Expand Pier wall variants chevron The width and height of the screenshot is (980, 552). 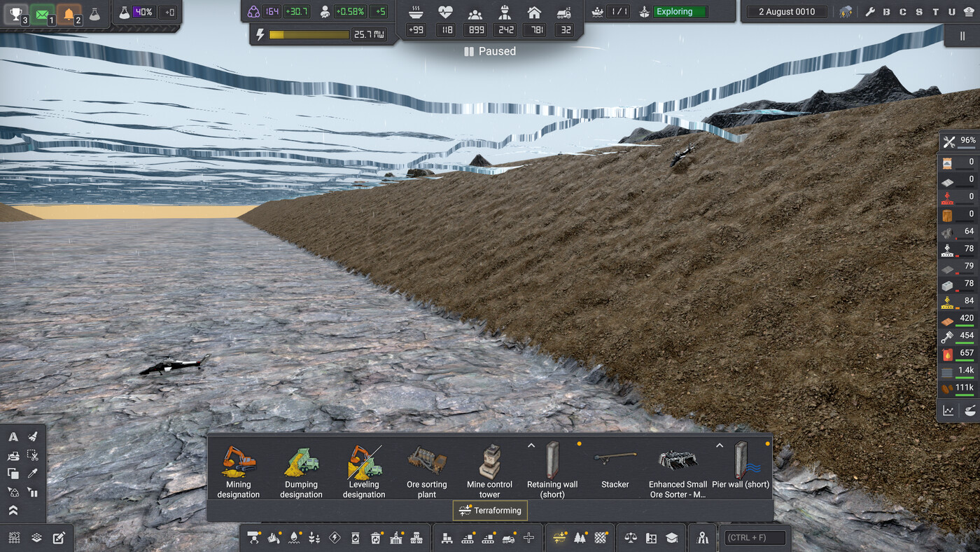[719, 445]
